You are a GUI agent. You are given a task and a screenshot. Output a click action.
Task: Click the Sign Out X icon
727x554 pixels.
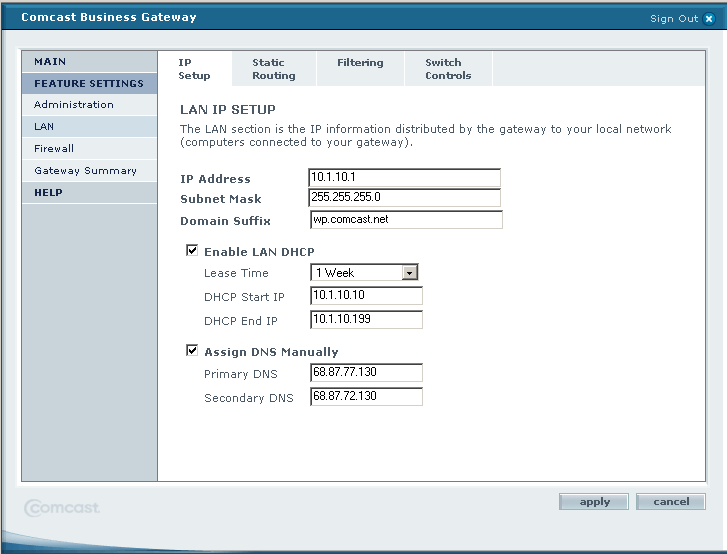click(709, 19)
